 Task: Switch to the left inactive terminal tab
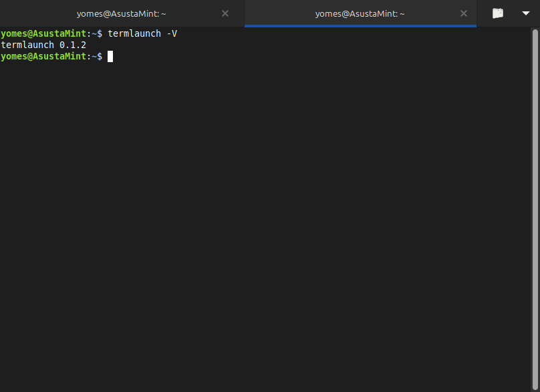coord(121,14)
